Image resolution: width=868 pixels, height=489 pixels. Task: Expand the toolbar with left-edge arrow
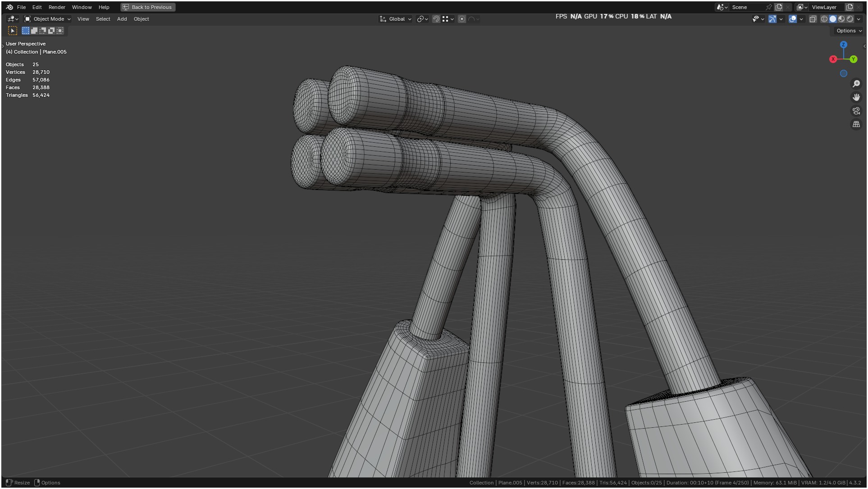(x=3, y=46)
